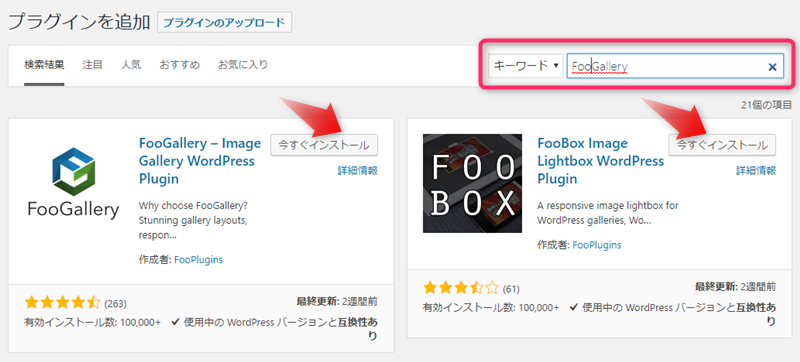Viewport: 800px width, 362px height.
Task: Install FooGallery with 今すぐインストール button
Action: (324, 145)
